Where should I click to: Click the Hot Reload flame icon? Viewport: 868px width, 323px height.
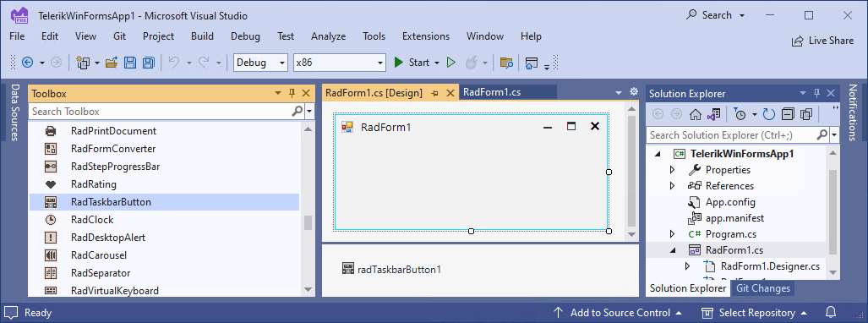[471, 63]
